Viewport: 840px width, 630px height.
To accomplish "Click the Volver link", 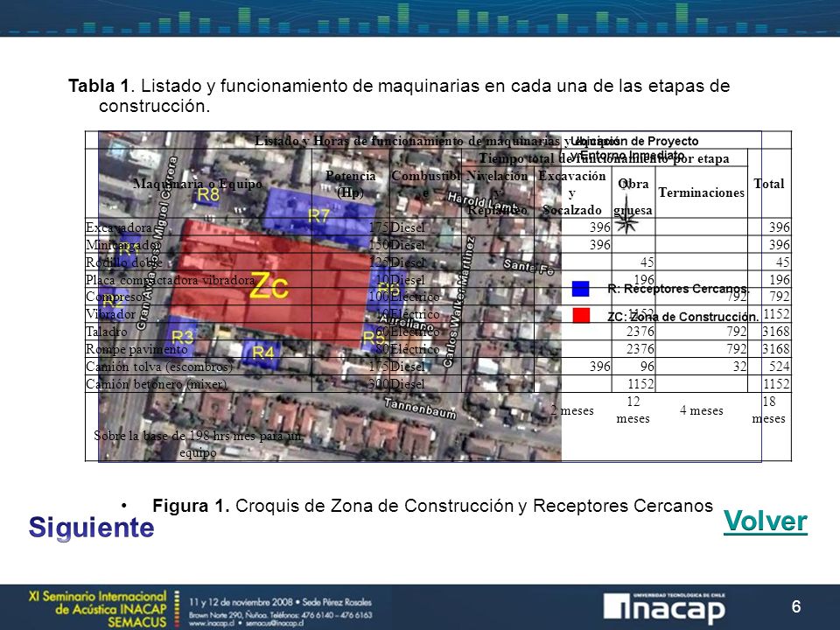I will (x=765, y=521).
